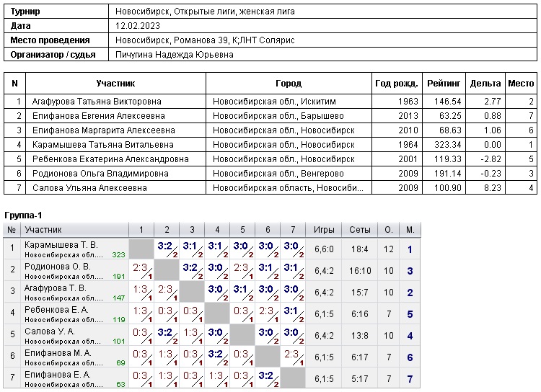The image size is (541, 392).
Task: Click the Сеты header in group table
Action: click(x=362, y=230)
